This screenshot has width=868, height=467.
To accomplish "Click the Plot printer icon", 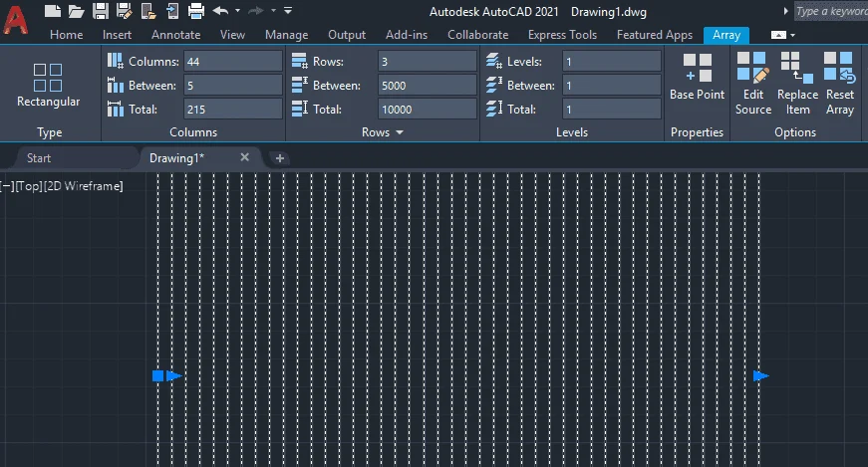I will coord(196,11).
